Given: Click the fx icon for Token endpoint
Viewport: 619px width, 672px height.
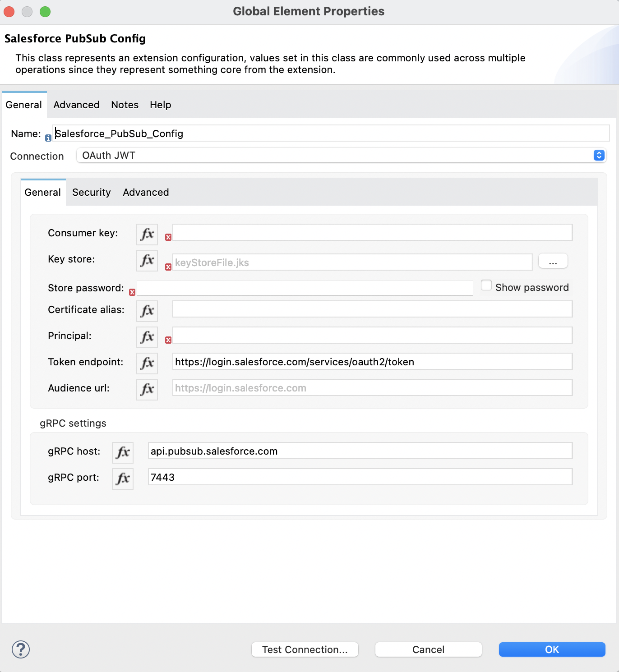Looking at the screenshot, I should coord(147,363).
